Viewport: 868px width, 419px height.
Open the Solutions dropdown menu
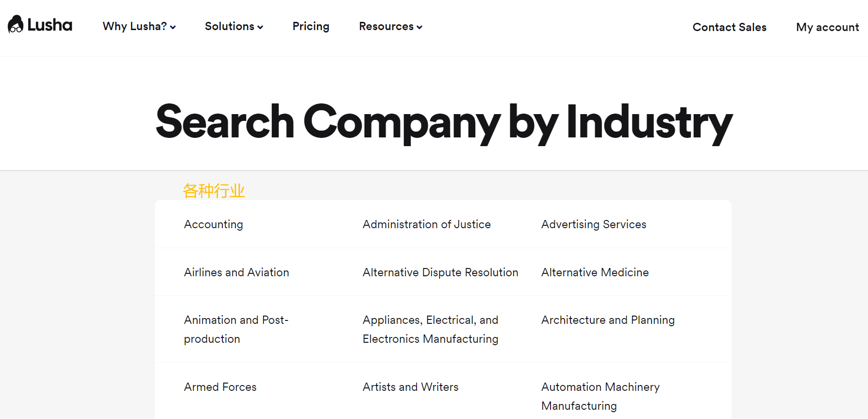click(x=234, y=26)
